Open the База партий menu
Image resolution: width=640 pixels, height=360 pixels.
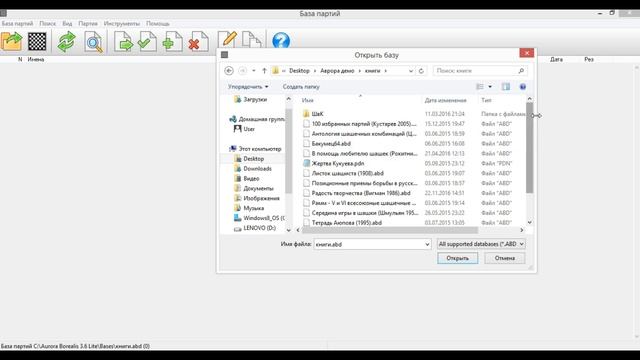pos(17,24)
